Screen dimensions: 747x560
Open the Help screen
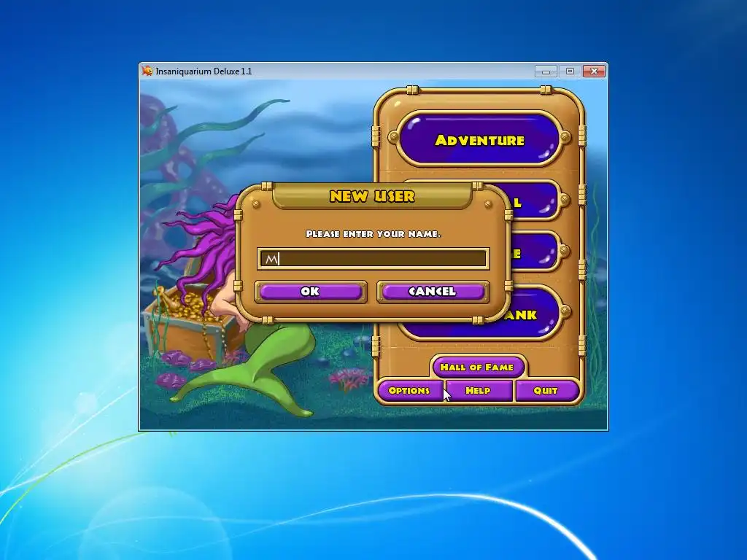pyautogui.click(x=479, y=391)
